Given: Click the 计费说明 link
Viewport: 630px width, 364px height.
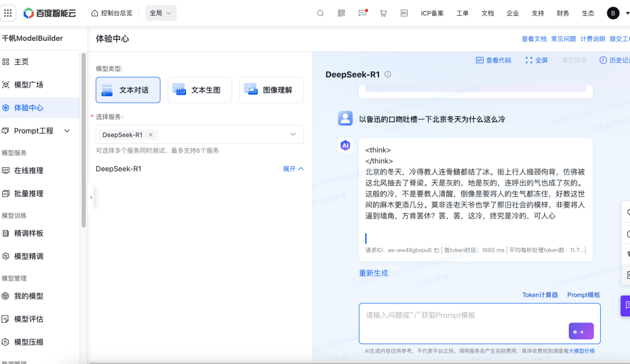Looking at the screenshot, I should click(x=593, y=39).
